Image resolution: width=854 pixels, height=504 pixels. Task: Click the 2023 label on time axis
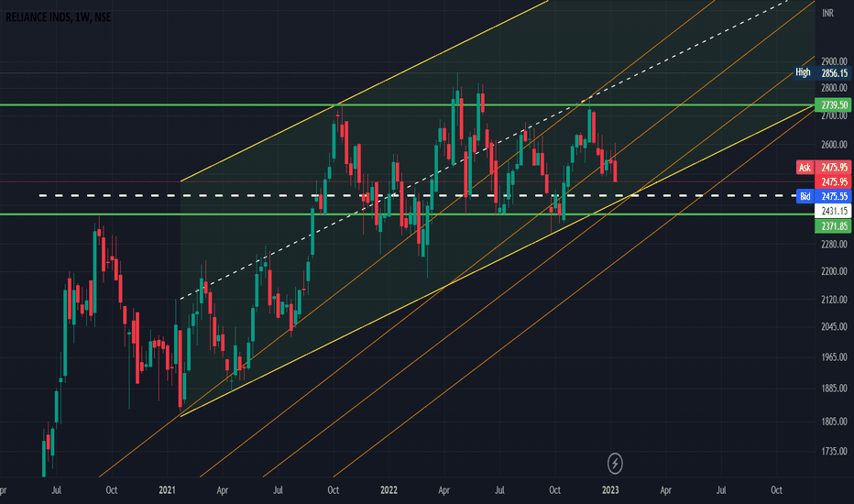[x=610, y=490]
